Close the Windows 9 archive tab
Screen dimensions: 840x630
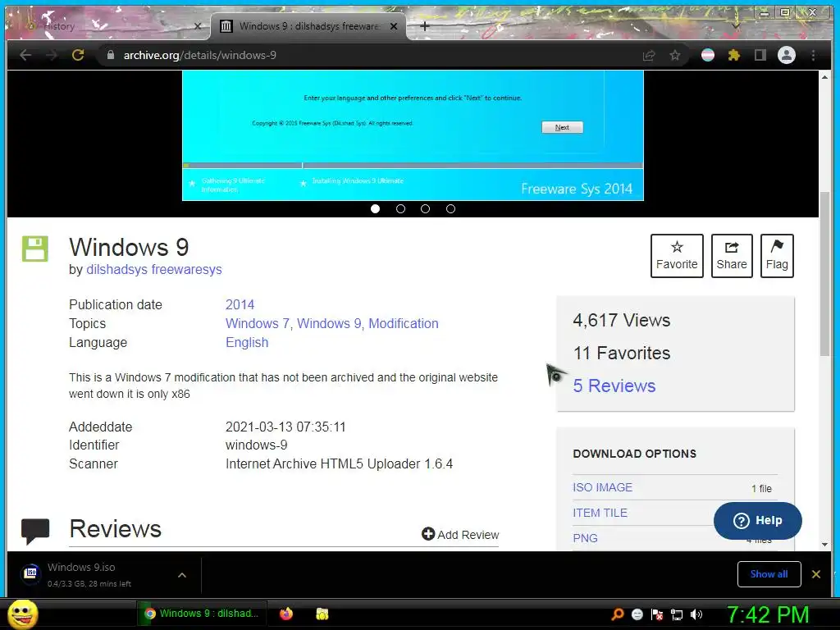click(394, 25)
